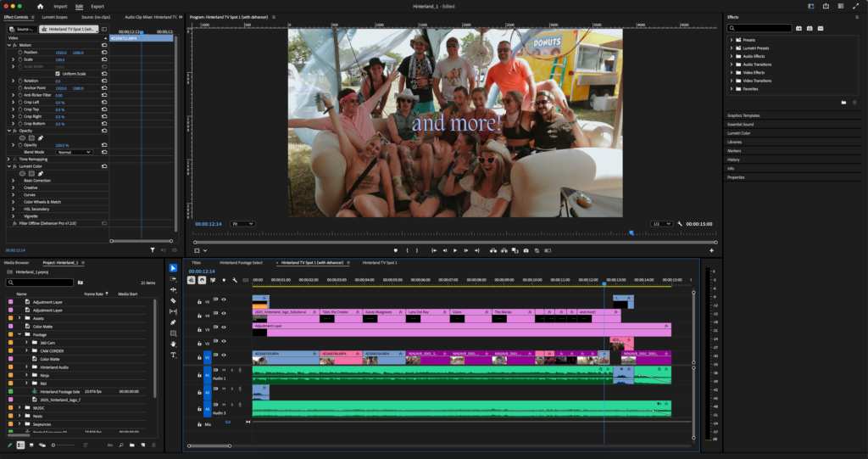Select the Track Select Forward tool

[173, 279]
